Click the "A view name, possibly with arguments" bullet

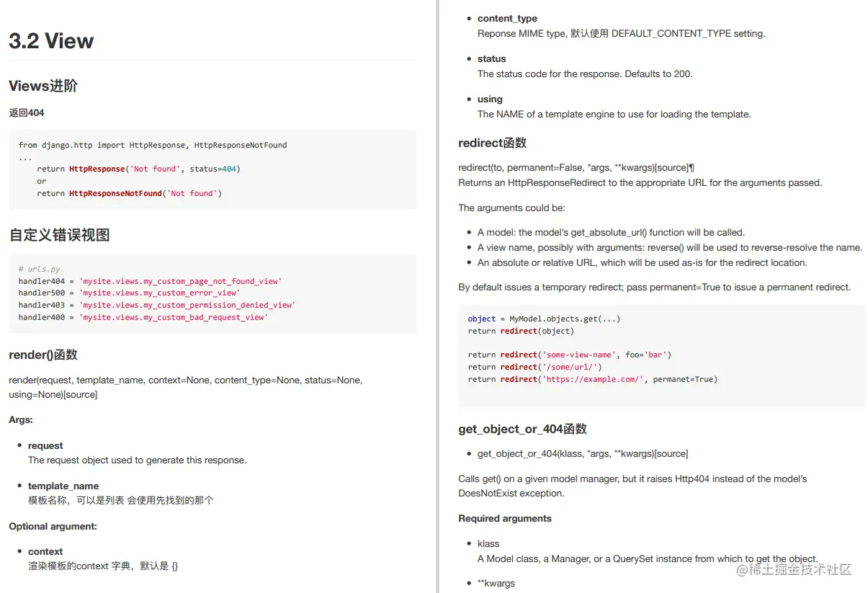tap(670, 247)
